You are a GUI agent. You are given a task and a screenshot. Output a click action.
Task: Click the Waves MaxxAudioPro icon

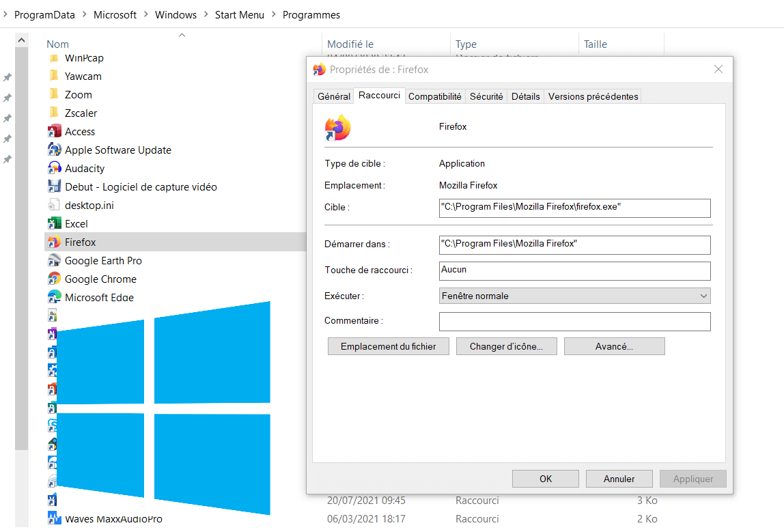coord(54,518)
